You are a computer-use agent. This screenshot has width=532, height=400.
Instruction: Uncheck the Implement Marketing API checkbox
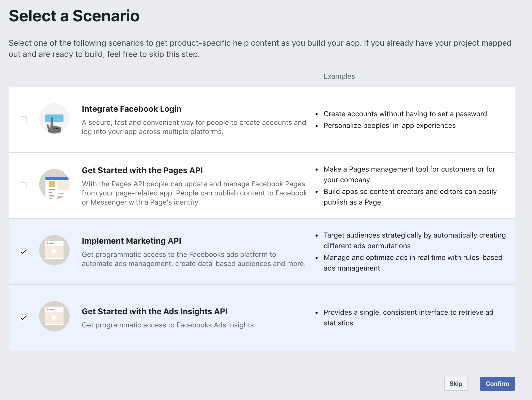pos(23,252)
